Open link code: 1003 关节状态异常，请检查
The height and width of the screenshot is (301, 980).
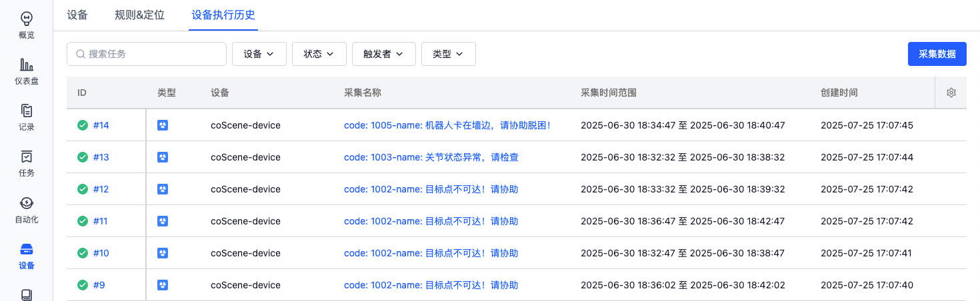(431, 157)
